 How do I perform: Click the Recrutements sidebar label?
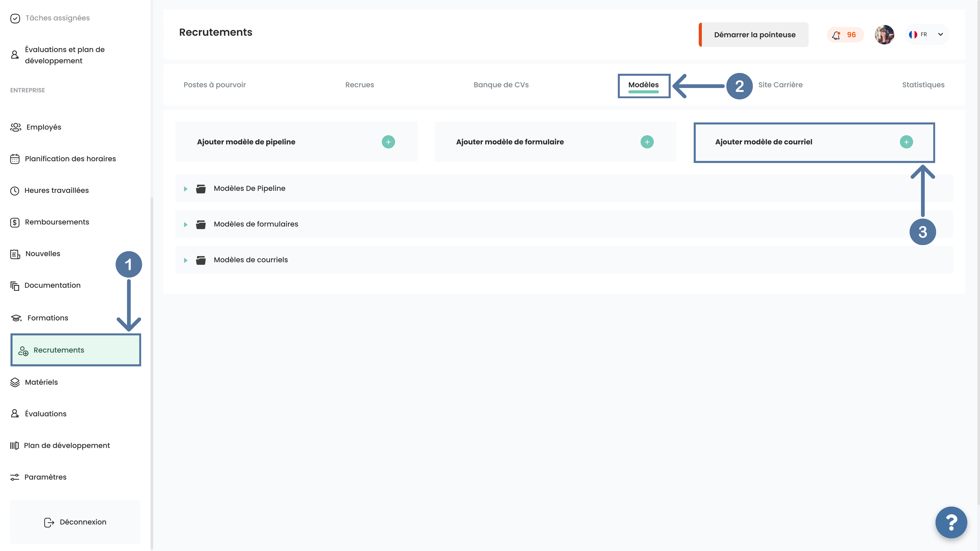coord(59,350)
